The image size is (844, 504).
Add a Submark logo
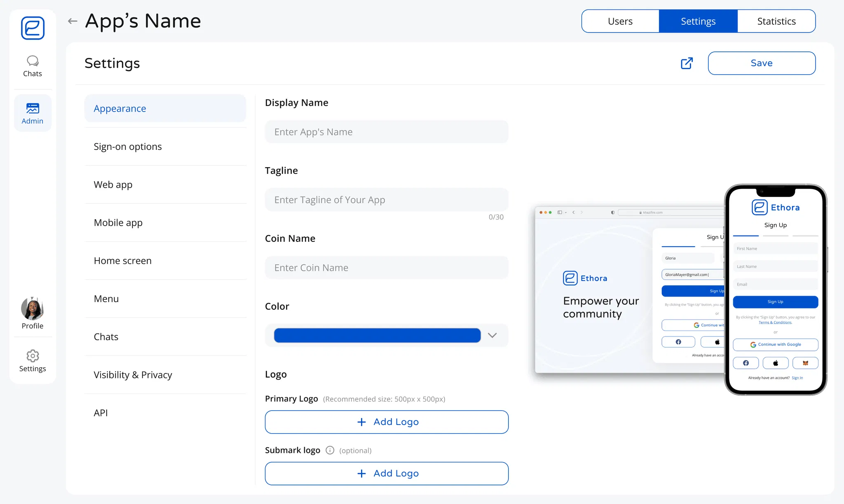387,474
